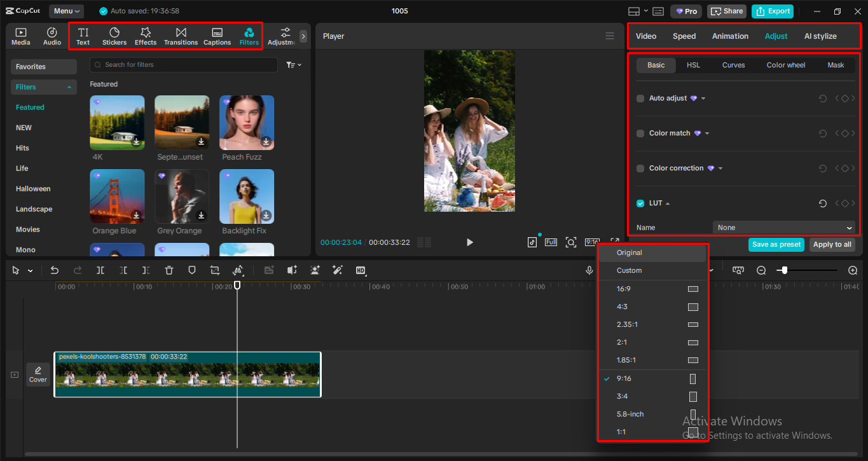Enable Auto adjust in the Basic panel
Viewport: 868px width, 461px height.
pos(640,98)
